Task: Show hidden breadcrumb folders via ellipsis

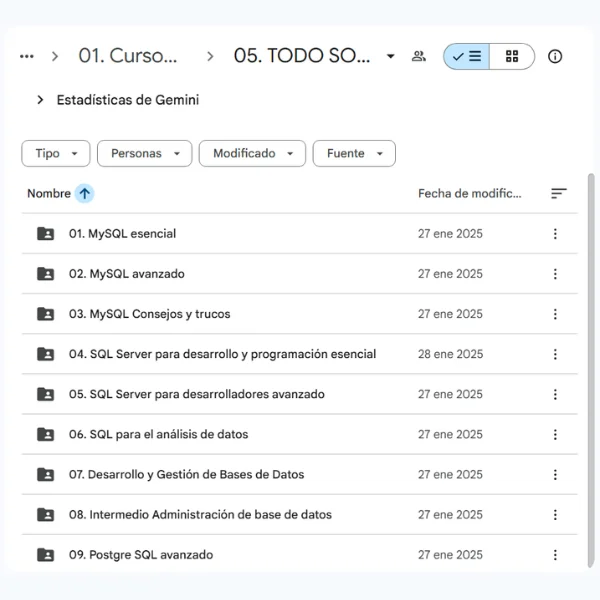Action: 27,57
